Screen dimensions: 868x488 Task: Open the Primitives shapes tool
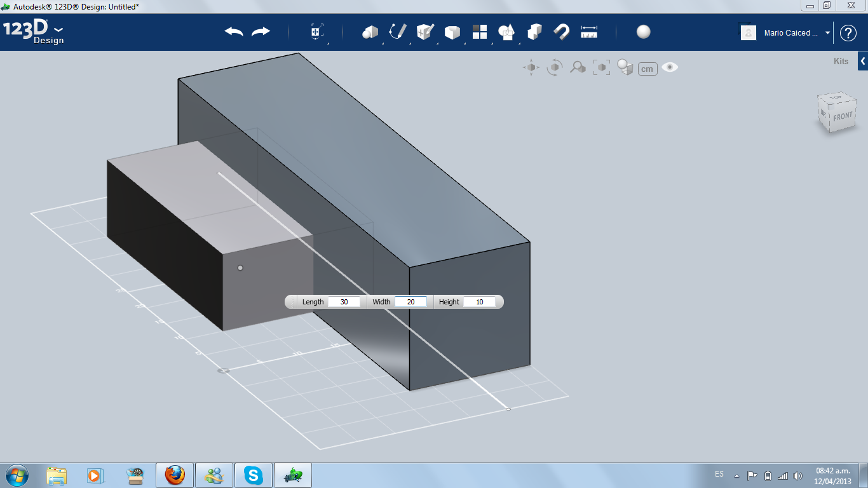(x=370, y=32)
